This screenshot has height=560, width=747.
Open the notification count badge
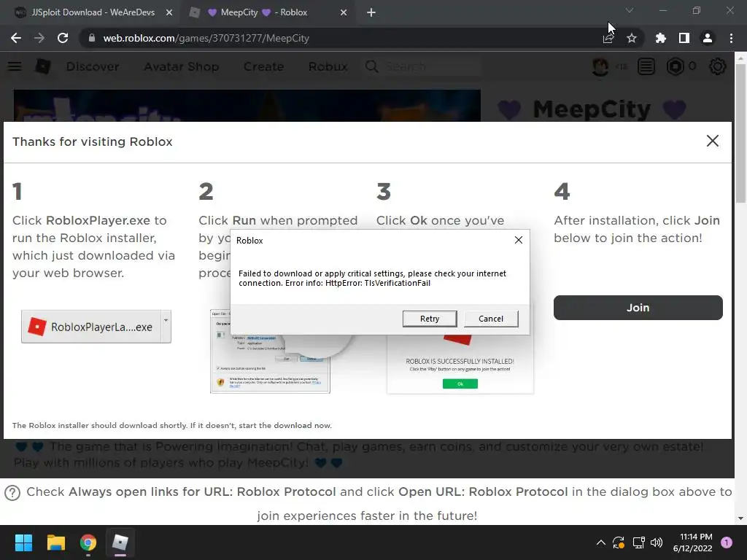727,542
